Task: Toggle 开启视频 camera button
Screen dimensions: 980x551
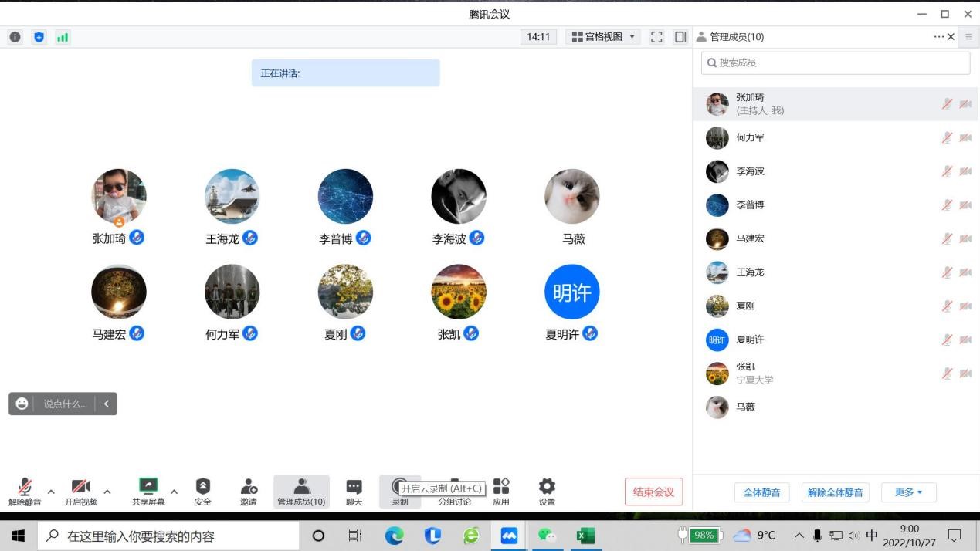Action: coord(81,487)
